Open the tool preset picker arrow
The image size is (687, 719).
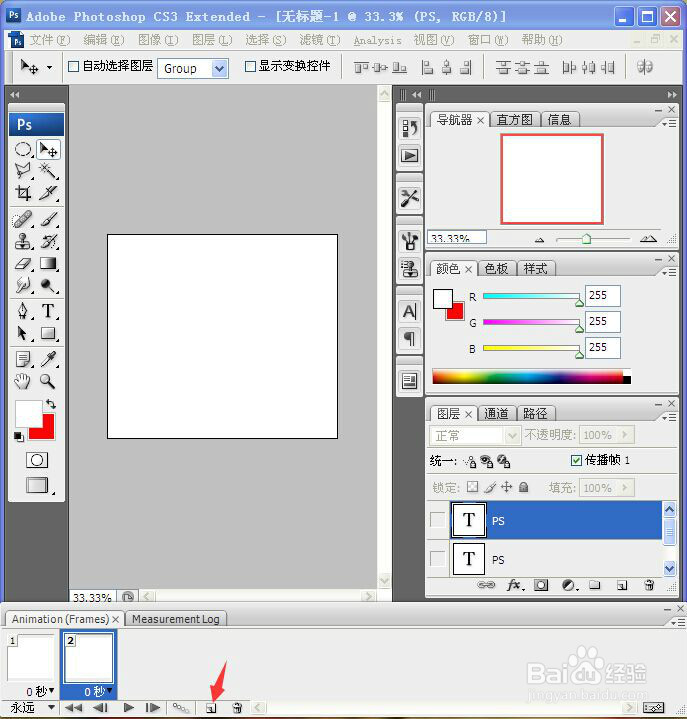[x=50, y=67]
